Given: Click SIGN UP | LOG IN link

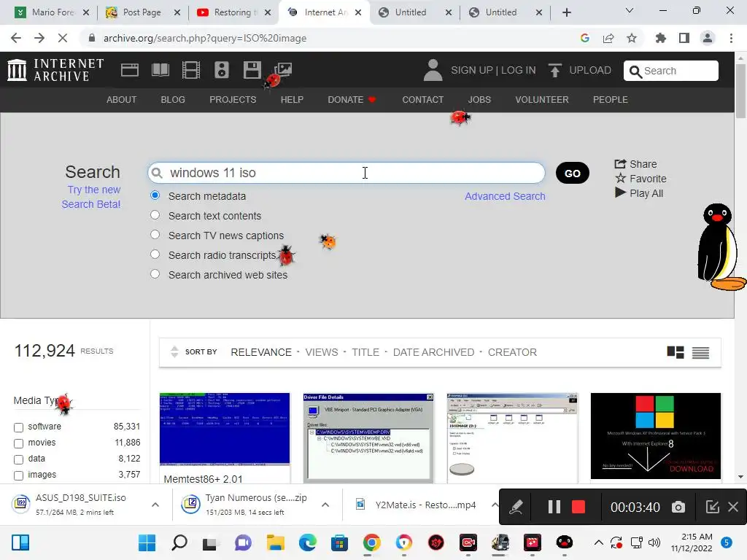Looking at the screenshot, I should coord(493,70).
